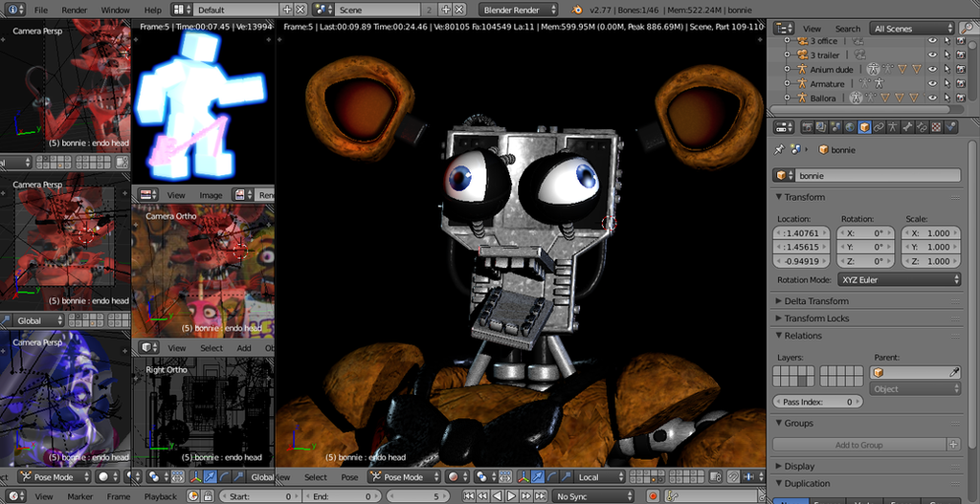The height and width of the screenshot is (504, 980).
Task: Open the XYZ Euler rotation mode dropdown
Action: point(898,280)
